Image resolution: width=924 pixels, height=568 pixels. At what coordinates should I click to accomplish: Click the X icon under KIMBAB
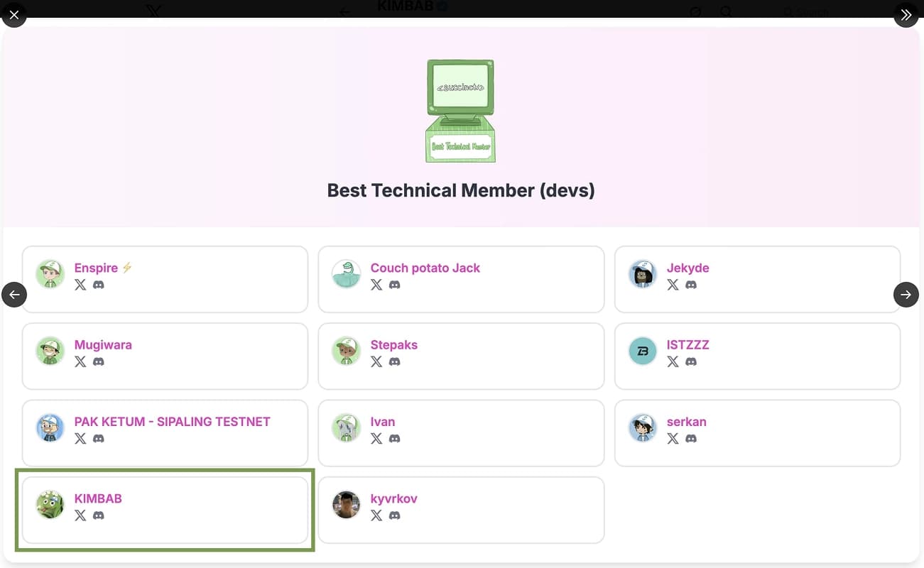80,515
